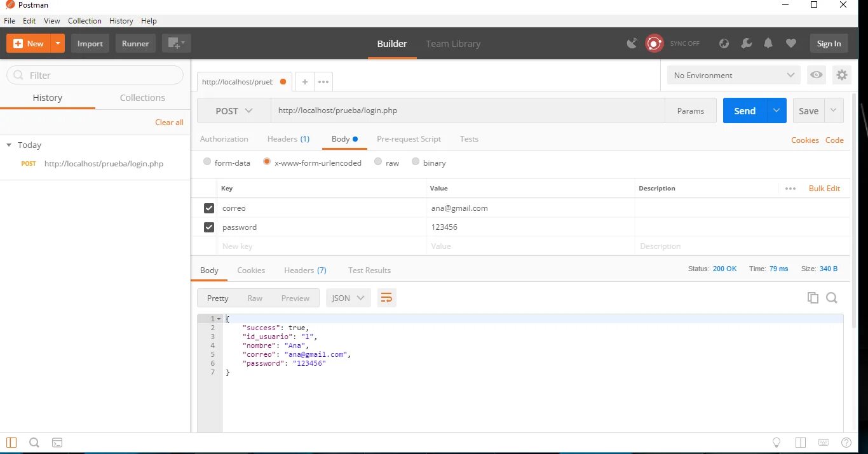The width and height of the screenshot is (868, 454).
Task: Open Postman console icon in bottom bar
Action: coord(57,443)
